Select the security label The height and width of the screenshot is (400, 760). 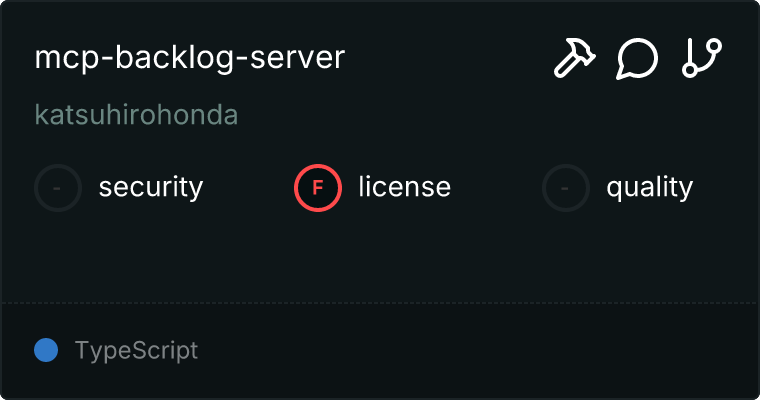coord(151,187)
